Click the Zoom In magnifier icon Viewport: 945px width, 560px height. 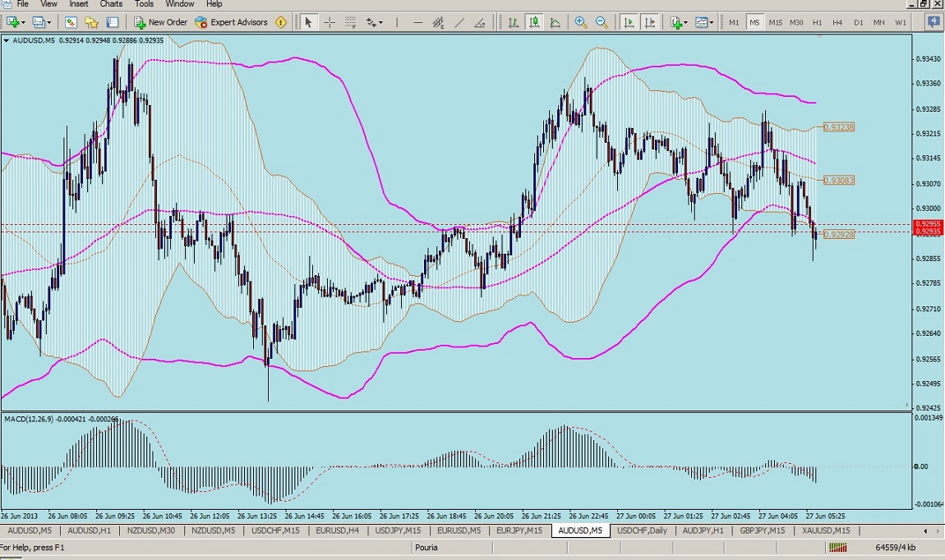pos(581,22)
